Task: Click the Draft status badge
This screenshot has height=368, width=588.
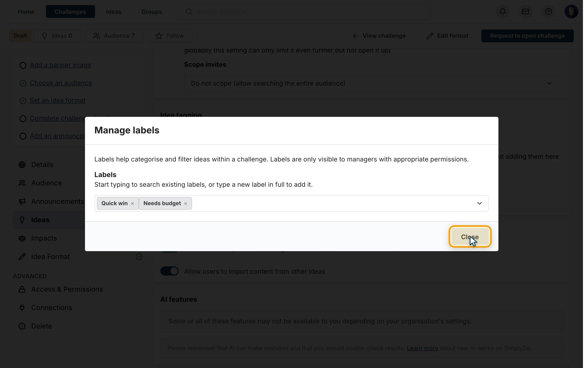Action: [x=20, y=36]
